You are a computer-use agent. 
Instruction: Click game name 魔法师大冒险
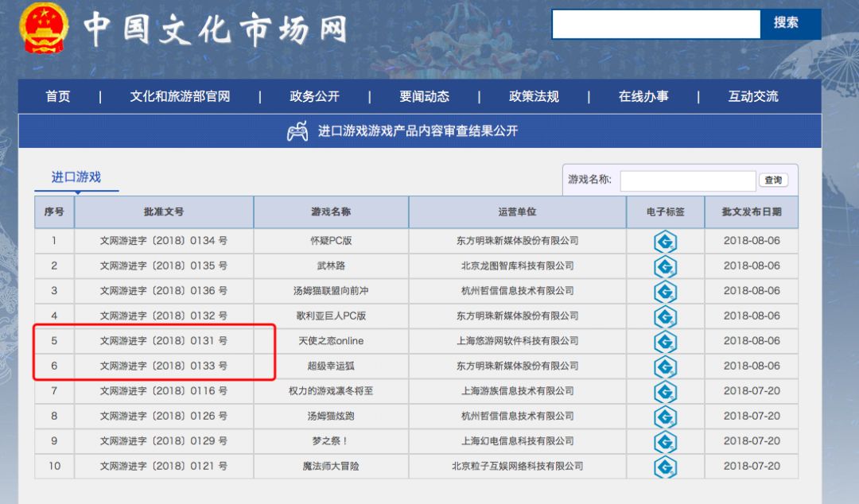click(x=331, y=466)
